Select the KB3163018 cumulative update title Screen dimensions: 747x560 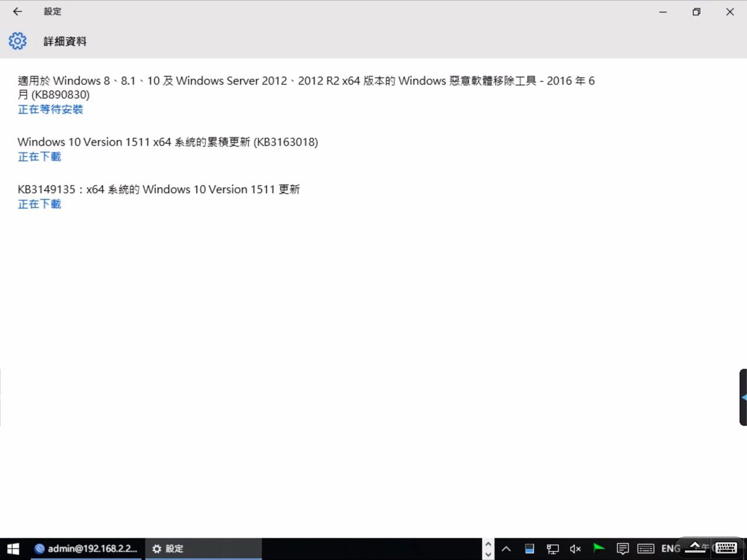pos(168,142)
